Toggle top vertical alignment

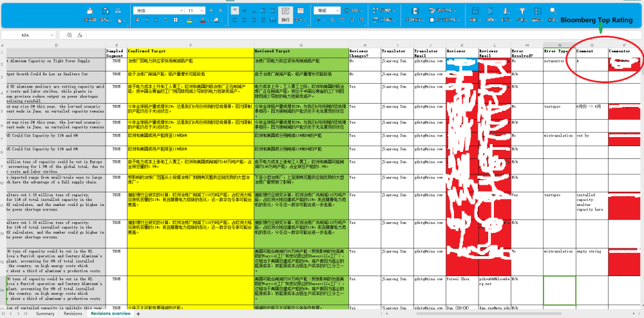point(234,11)
